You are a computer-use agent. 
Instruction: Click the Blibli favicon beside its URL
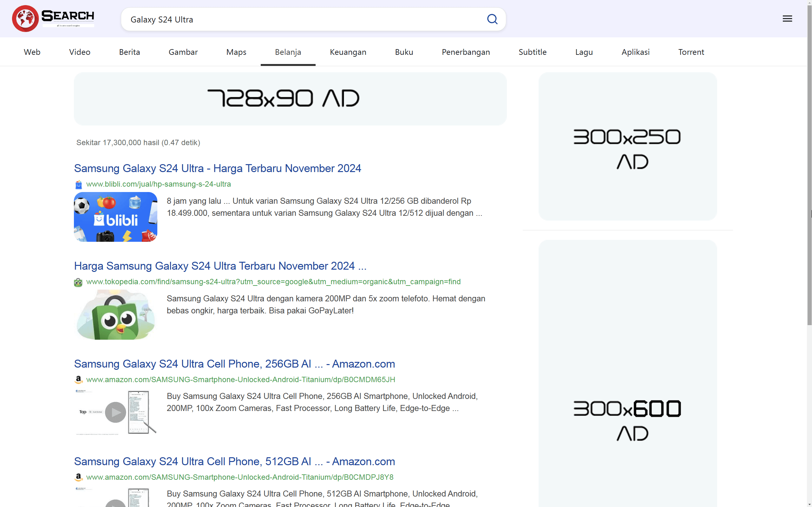[x=78, y=184]
